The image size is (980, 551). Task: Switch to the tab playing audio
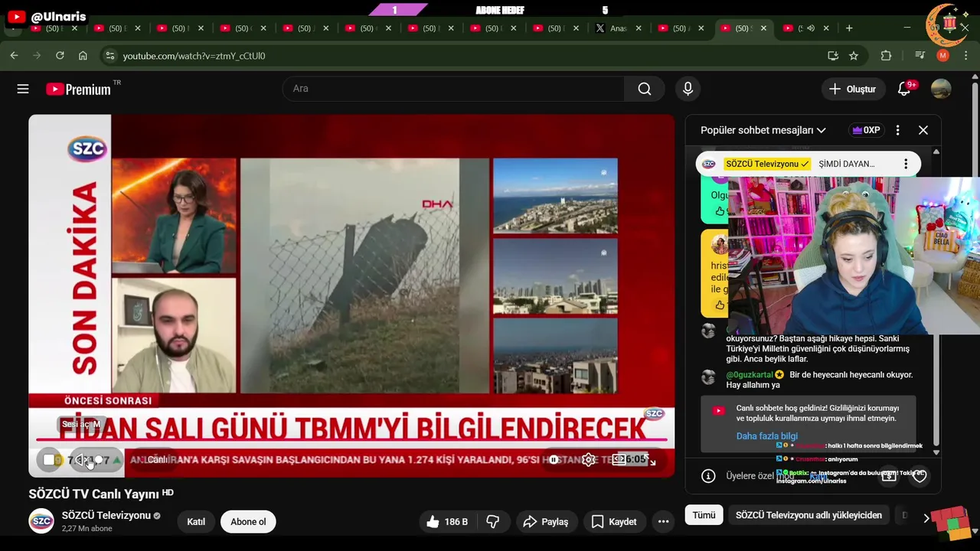(x=805, y=28)
